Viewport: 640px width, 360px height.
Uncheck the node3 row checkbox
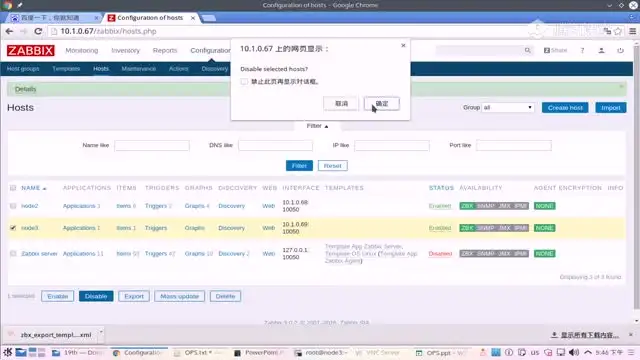(13, 228)
